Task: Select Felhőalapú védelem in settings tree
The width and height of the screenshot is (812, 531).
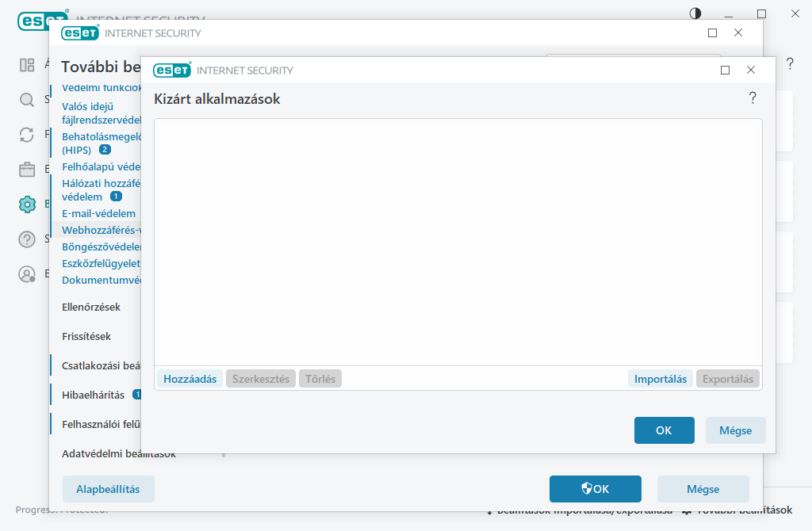Action: point(101,166)
